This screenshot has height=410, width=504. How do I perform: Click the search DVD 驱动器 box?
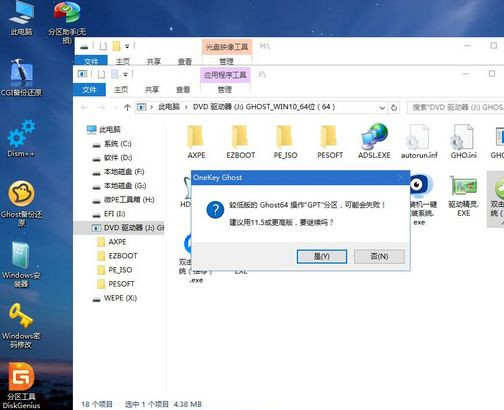pos(455,107)
